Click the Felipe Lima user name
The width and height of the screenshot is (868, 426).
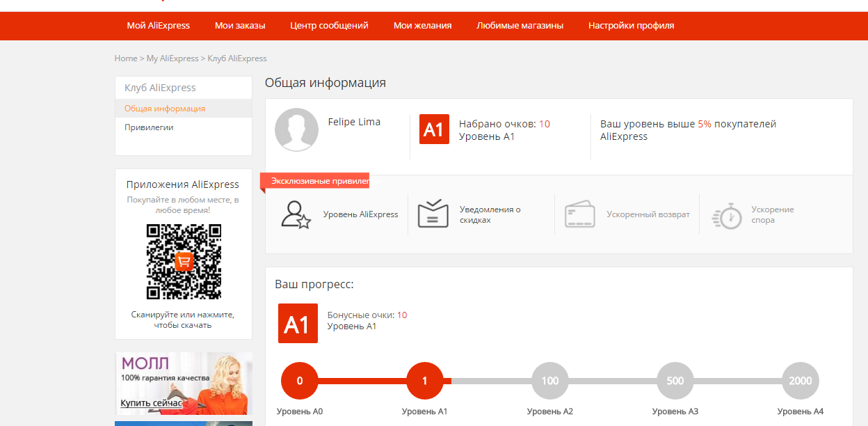coord(354,122)
